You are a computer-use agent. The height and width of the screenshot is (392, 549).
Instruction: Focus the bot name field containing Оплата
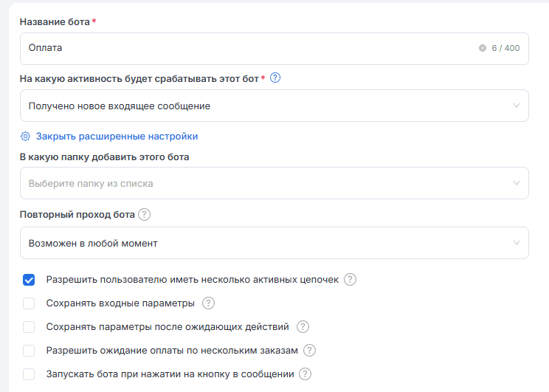click(x=274, y=49)
